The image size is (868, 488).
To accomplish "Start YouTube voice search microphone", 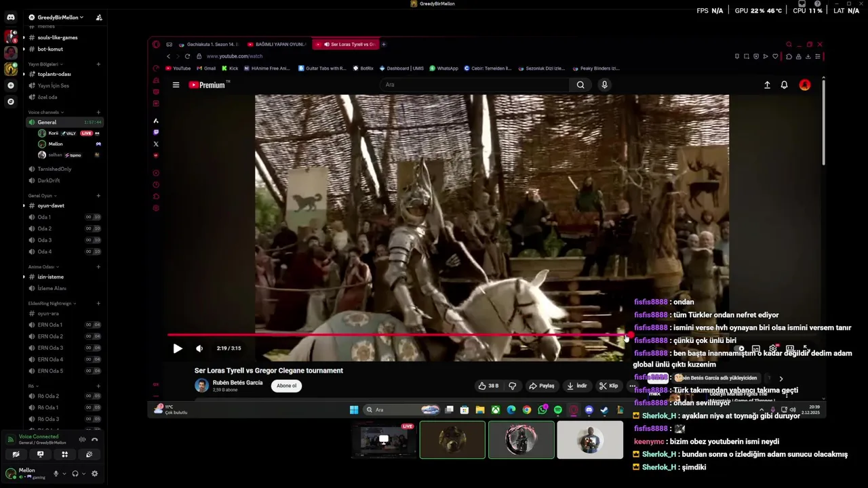I will tap(604, 85).
